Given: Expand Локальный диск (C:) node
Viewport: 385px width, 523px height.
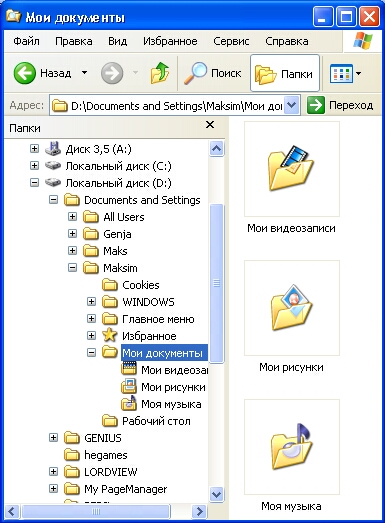Looking at the screenshot, I should pos(34,165).
